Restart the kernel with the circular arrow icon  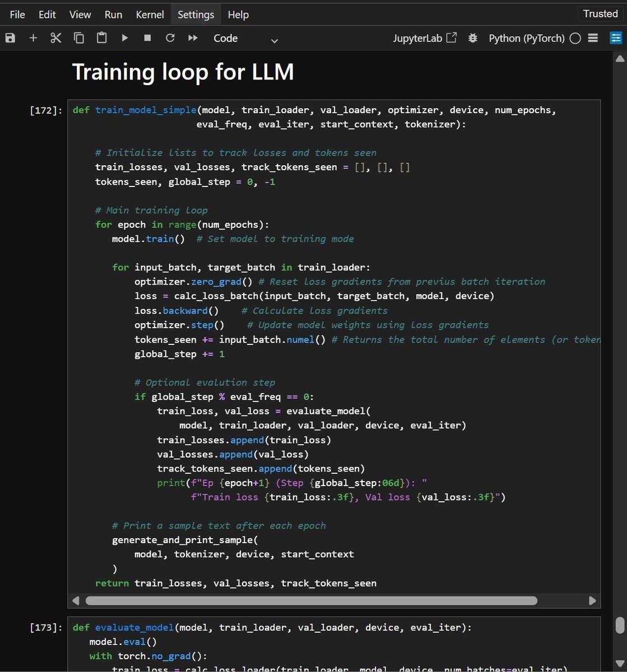coord(170,38)
